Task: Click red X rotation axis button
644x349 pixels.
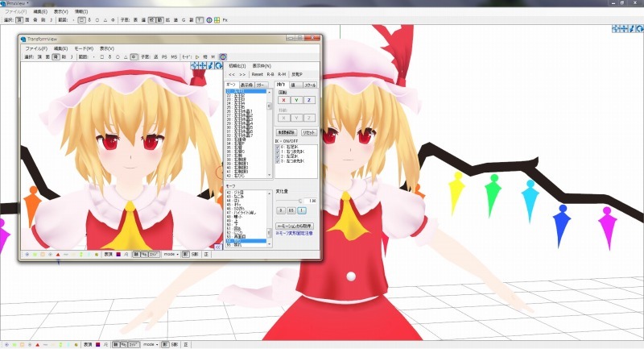Action: coord(283,100)
